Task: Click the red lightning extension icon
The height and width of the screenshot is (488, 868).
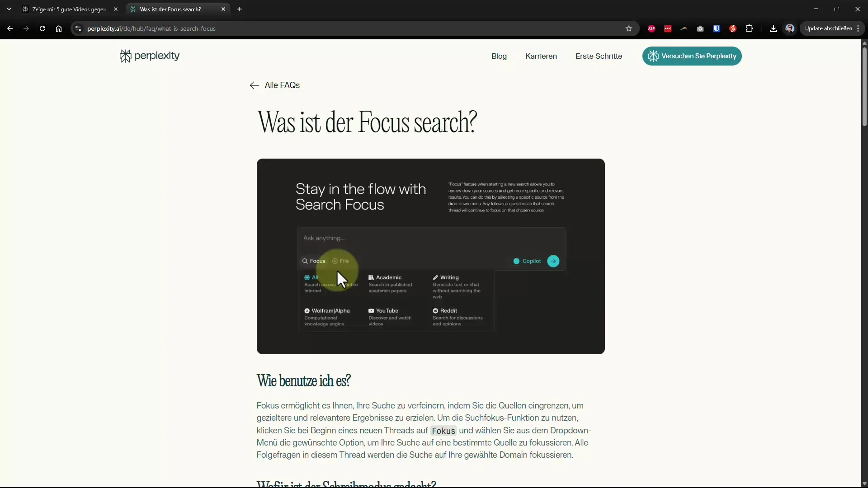Action: click(733, 28)
